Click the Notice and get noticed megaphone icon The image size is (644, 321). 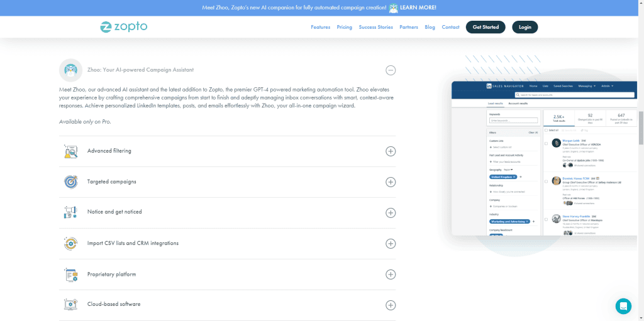70,212
